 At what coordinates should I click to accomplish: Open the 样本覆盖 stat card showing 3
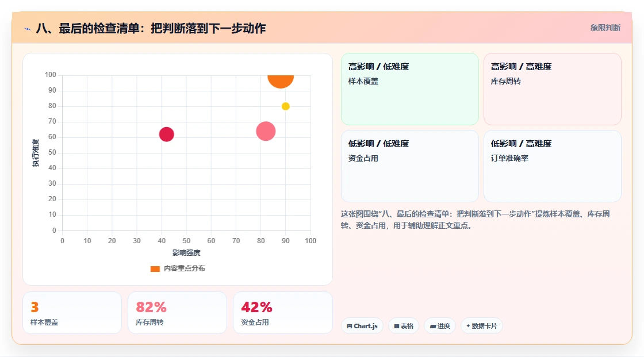pos(72,313)
